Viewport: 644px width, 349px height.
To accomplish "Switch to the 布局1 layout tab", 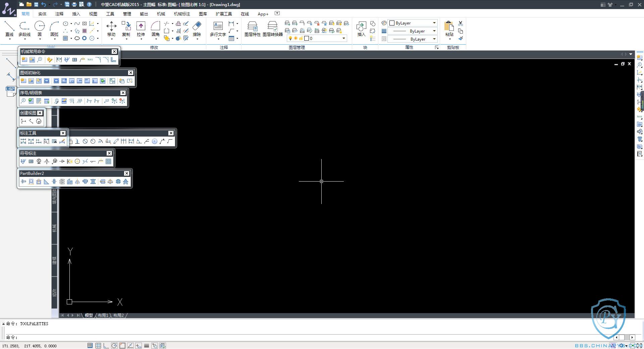I will coord(103,315).
